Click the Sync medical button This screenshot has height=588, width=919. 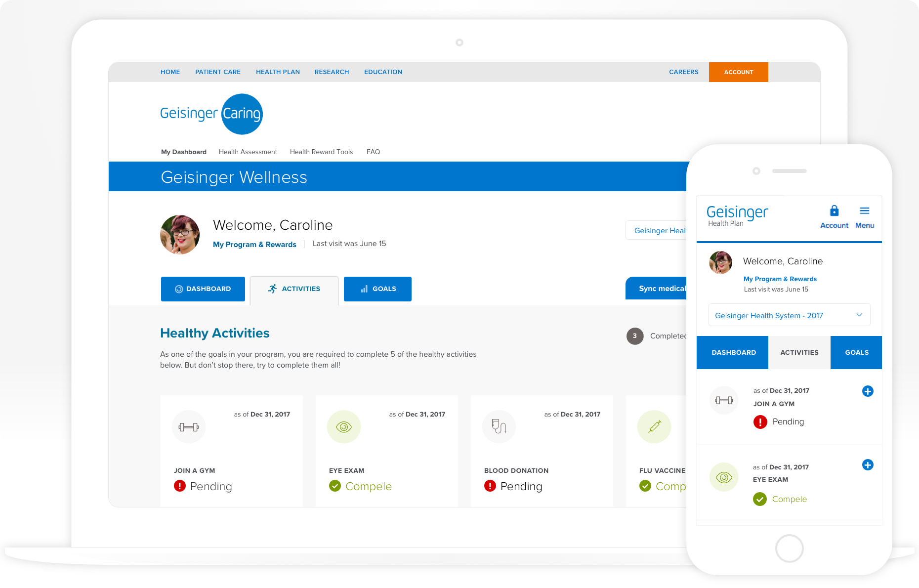[656, 288]
